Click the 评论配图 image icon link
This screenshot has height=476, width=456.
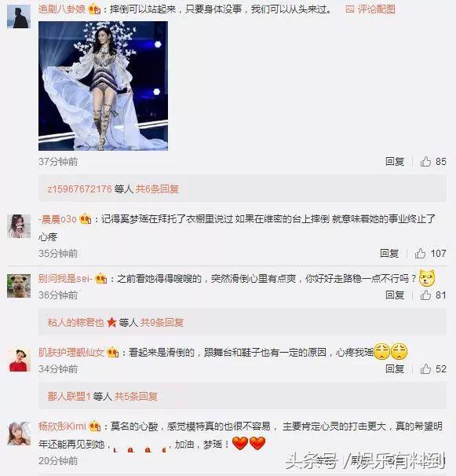click(370, 9)
